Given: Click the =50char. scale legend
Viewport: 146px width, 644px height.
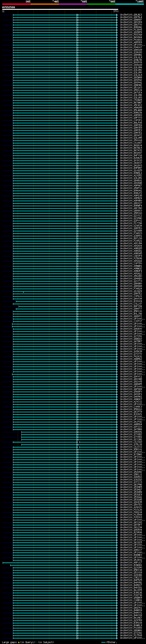Looking at the screenshot, I should [109, 642].
